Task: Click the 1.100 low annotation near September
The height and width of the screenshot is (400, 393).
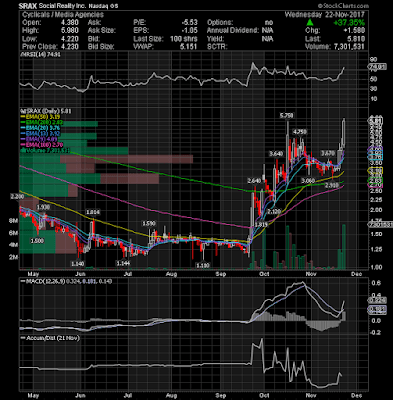Action: click(x=203, y=265)
